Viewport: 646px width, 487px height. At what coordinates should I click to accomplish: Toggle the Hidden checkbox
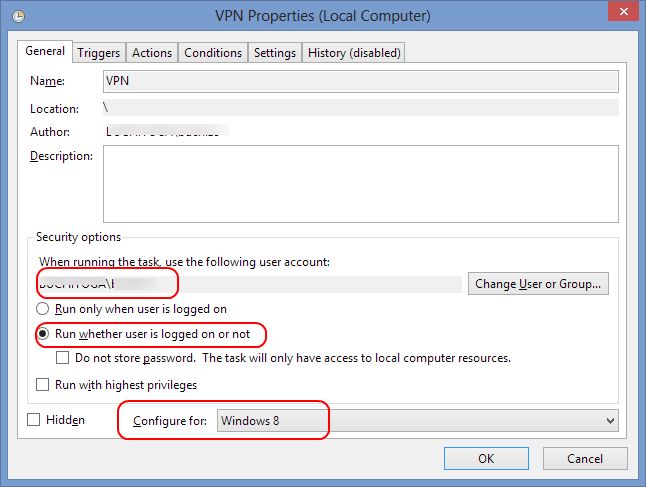click(33, 419)
